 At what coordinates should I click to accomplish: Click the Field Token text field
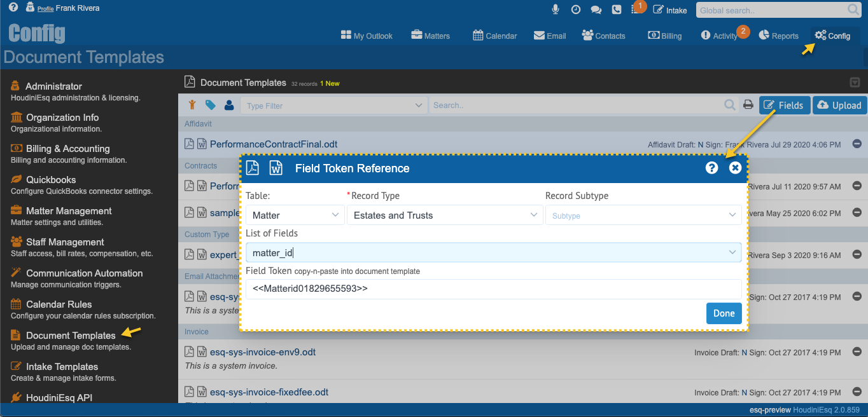click(493, 289)
